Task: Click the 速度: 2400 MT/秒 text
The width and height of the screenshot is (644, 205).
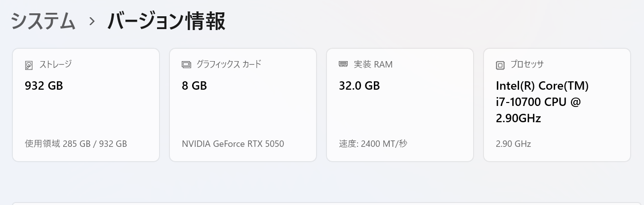Action: [373, 144]
